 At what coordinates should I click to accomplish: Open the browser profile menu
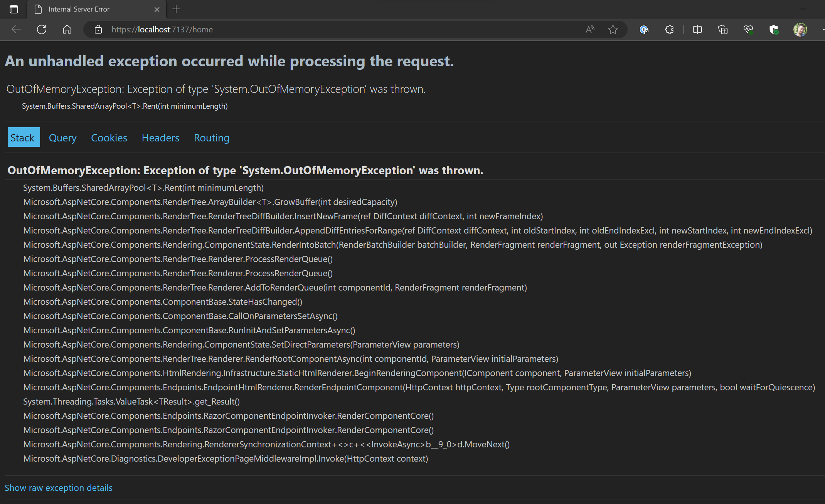tap(800, 30)
